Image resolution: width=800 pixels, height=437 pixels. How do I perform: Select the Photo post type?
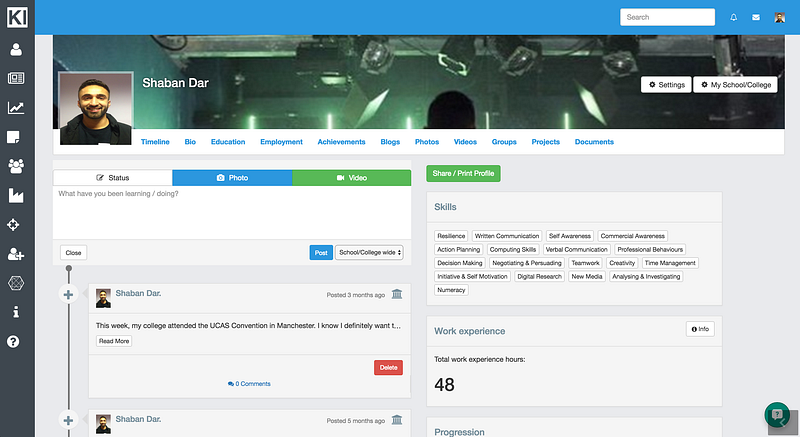(x=232, y=177)
